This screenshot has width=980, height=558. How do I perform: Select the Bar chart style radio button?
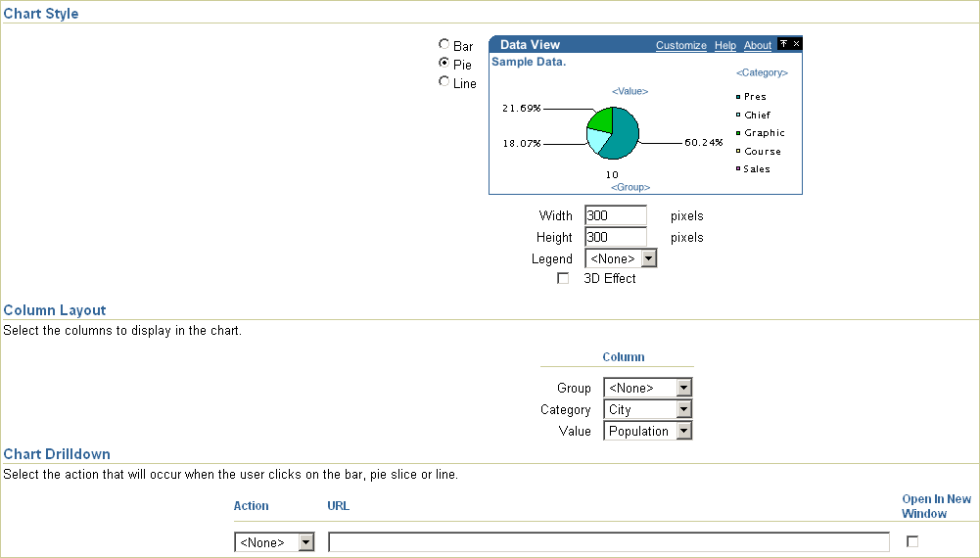tap(443, 44)
